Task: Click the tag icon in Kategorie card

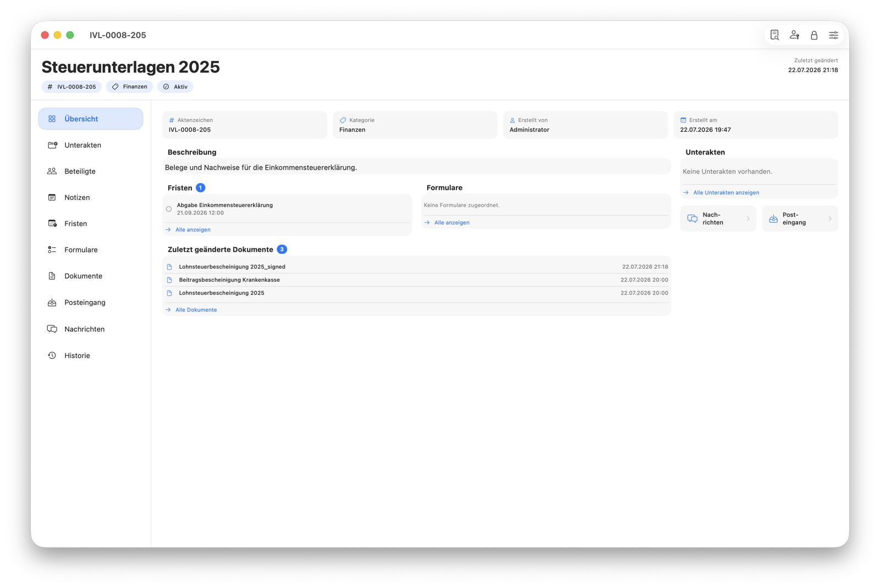Action: pyautogui.click(x=343, y=120)
